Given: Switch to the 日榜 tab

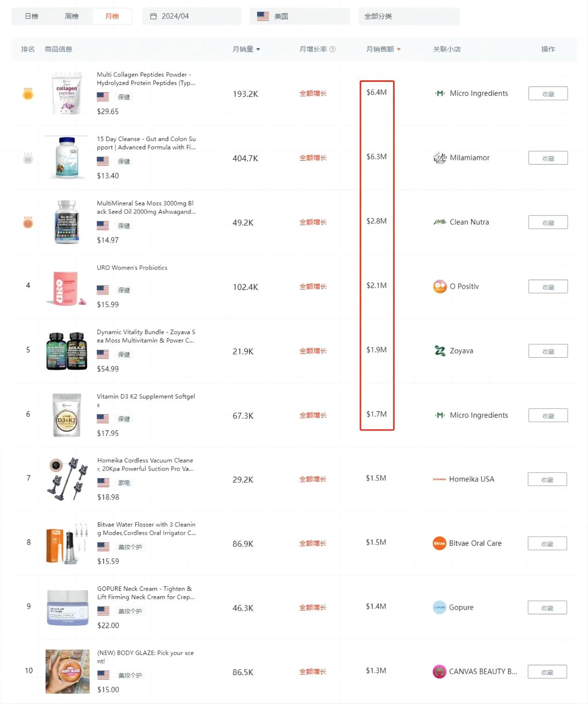Looking at the screenshot, I should click(x=32, y=16).
